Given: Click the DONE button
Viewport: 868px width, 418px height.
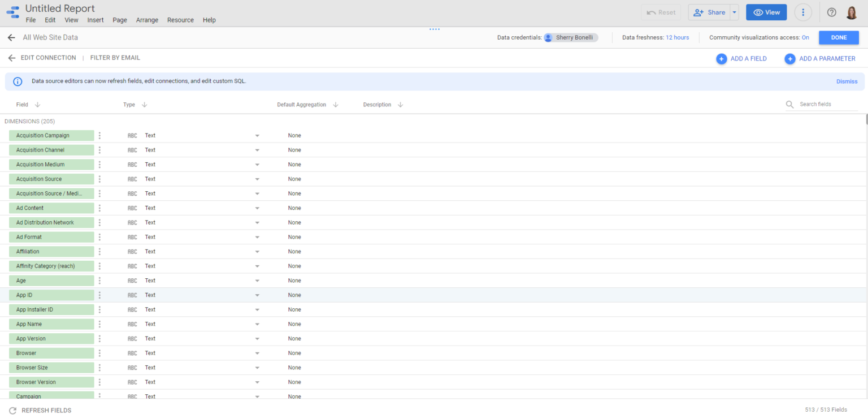Looking at the screenshot, I should coord(839,37).
